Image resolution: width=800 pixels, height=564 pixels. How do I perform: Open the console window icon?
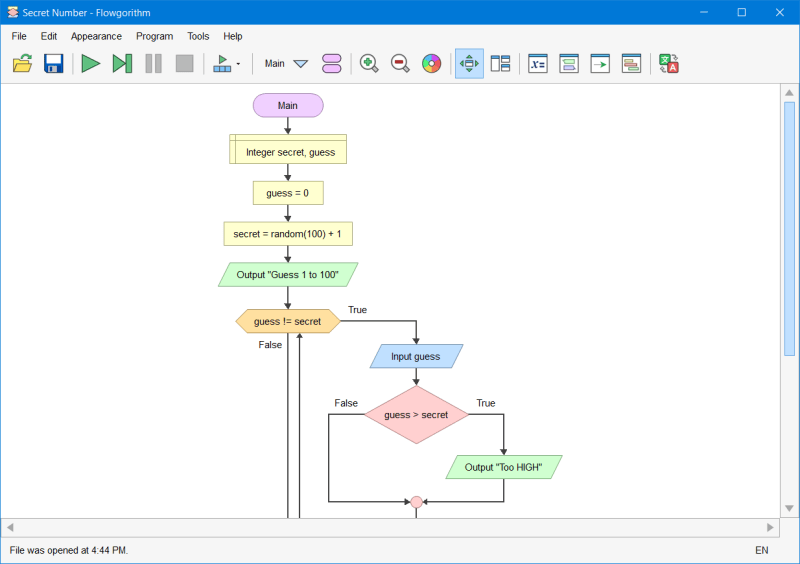coord(600,64)
